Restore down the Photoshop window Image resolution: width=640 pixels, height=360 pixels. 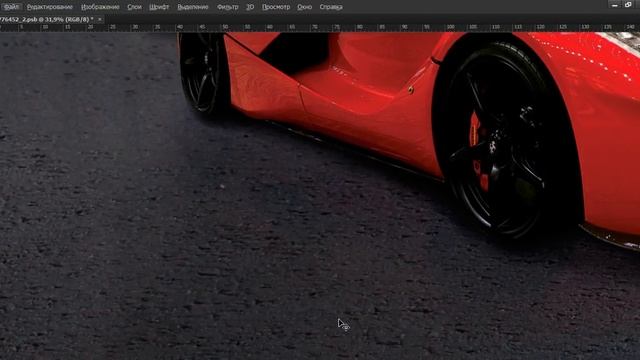[628, 4]
